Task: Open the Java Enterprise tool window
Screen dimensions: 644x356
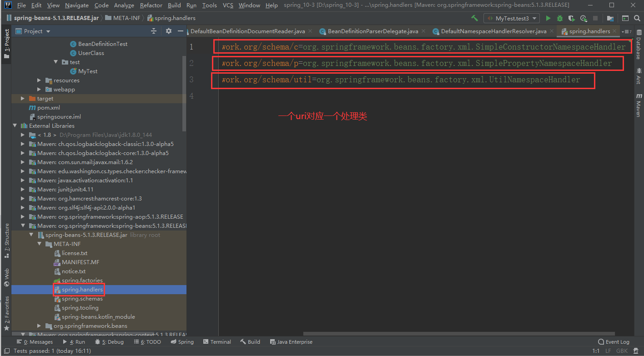Action: [x=292, y=342]
